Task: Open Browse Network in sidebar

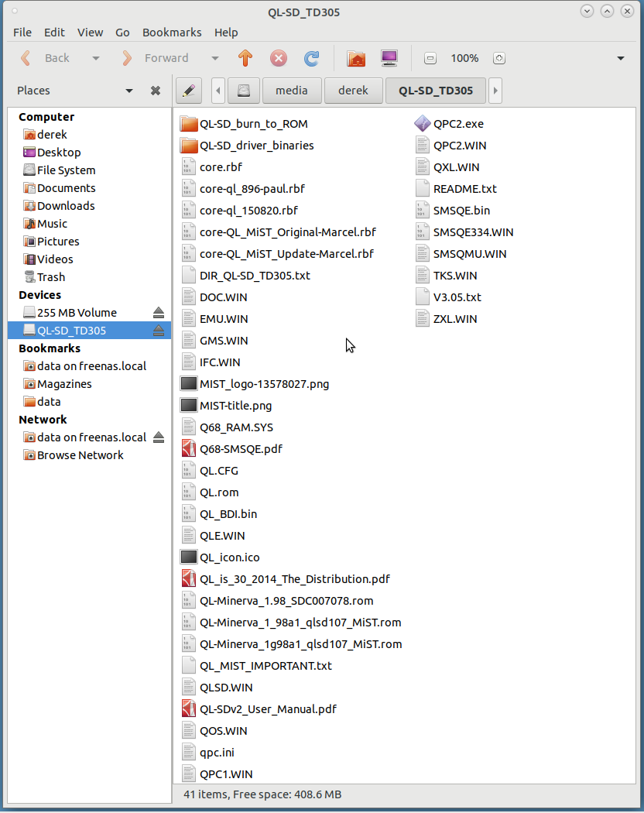Action: pyautogui.click(x=74, y=455)
